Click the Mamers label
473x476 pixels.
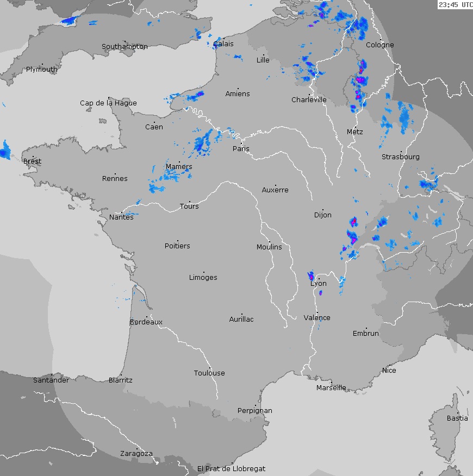(179, 167)
